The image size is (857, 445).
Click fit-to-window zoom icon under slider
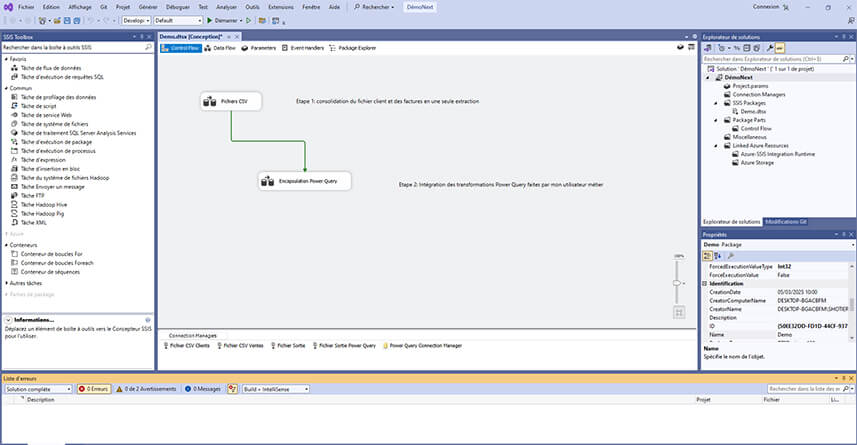pos(679,313)
